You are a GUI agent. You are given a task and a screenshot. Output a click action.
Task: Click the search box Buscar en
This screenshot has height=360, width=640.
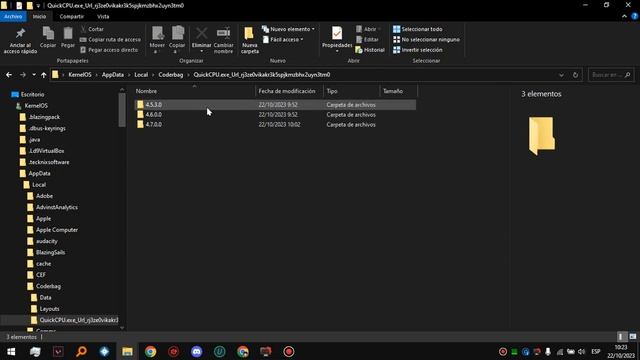click(611, 75)
